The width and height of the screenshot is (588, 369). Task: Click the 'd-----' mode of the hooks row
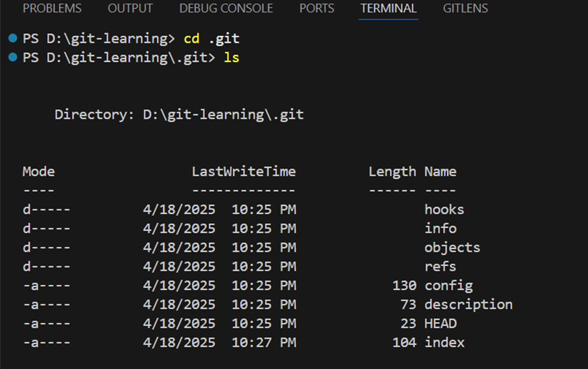coord(46,209)
